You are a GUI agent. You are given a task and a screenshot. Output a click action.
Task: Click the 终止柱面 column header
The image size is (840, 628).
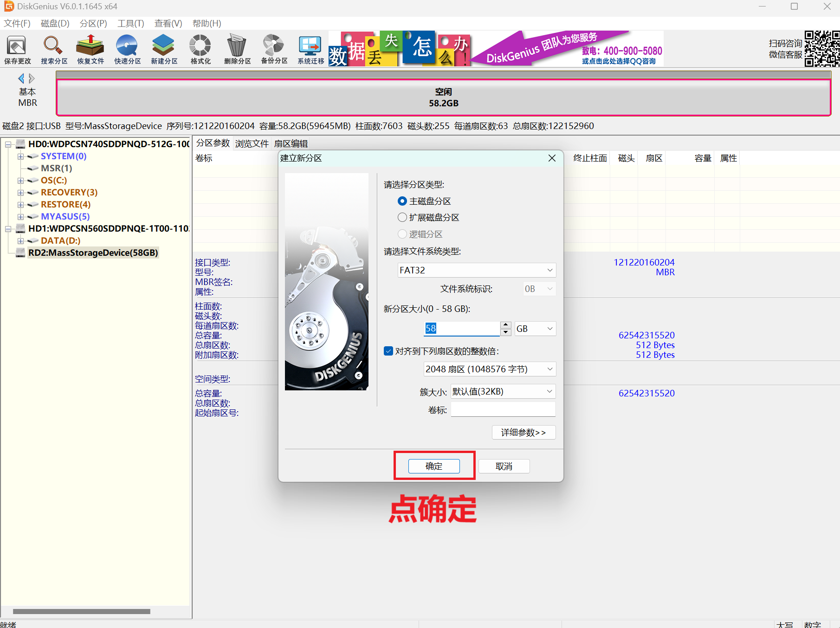coord(590,158)
